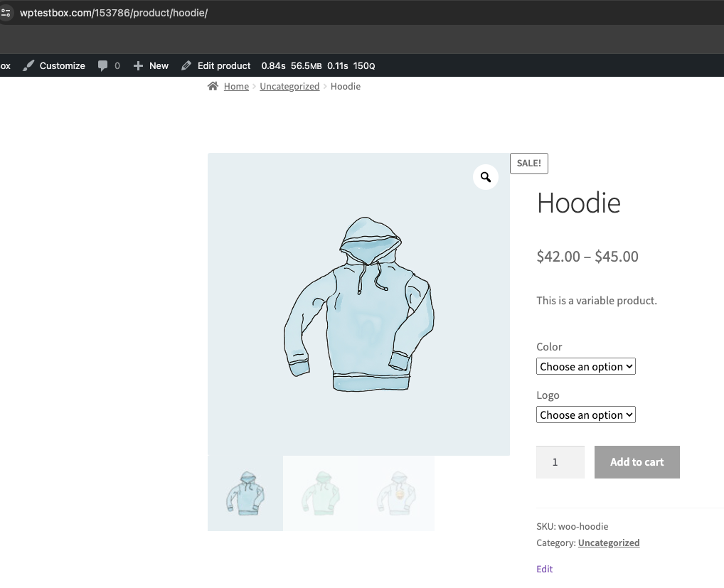Click the Add to cart button
The image size is (724, 588).
[637, 462]
